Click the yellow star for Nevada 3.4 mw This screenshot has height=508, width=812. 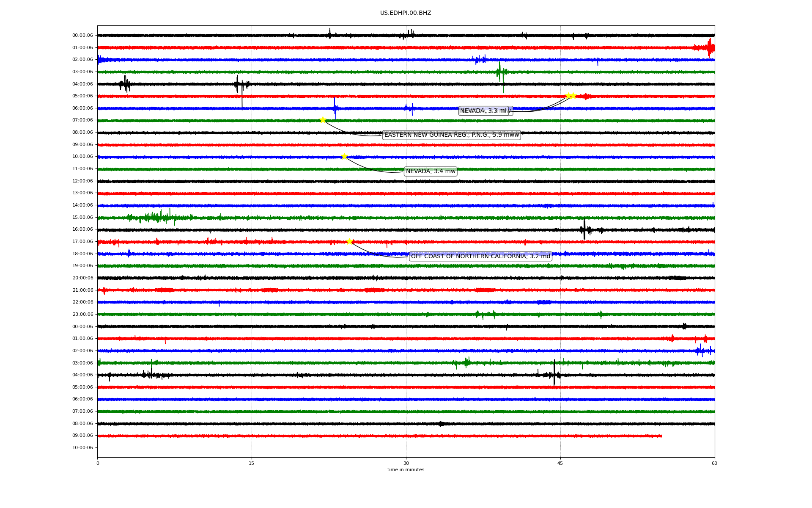[x=344, y=157]
